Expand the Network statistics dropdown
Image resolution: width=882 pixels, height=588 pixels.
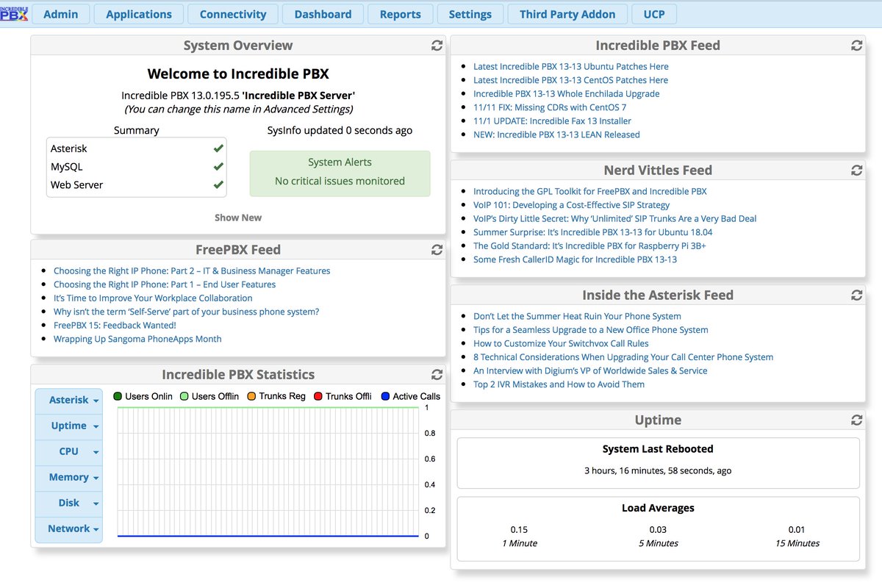pos(69,529)
